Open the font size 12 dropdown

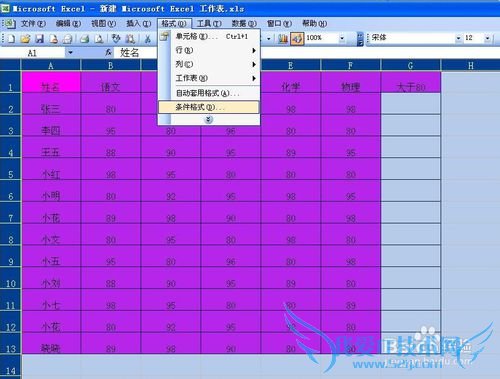pos(488,38)
